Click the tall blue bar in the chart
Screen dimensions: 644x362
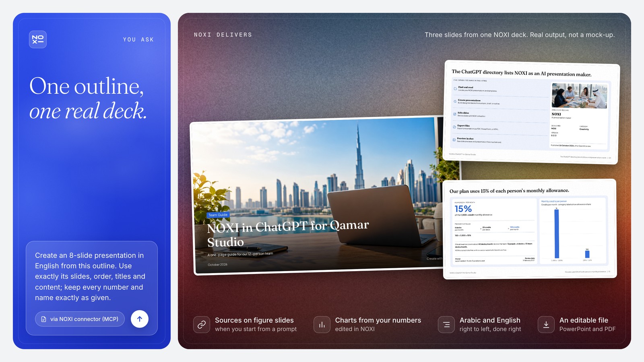click(x=557, y=234)
